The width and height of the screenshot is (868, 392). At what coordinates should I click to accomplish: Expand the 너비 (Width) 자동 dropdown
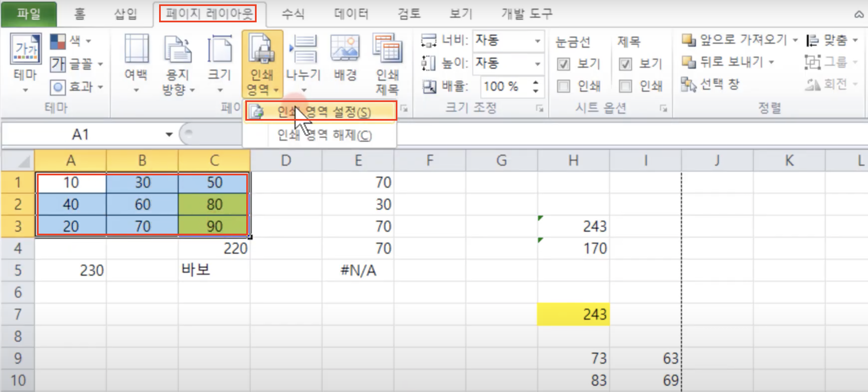coord(538,41)
